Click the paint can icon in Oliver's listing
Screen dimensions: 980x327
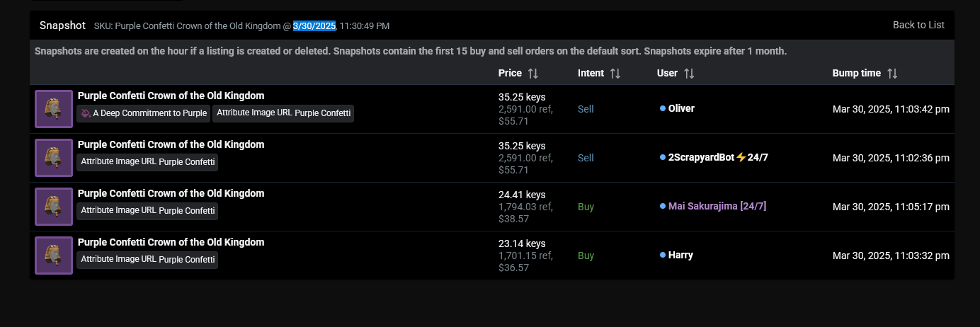[86, 113]
